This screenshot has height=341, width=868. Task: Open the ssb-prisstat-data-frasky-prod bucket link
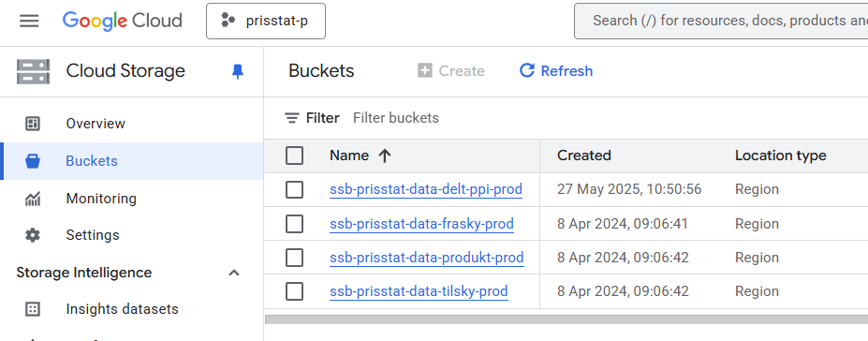pos(421,224)
